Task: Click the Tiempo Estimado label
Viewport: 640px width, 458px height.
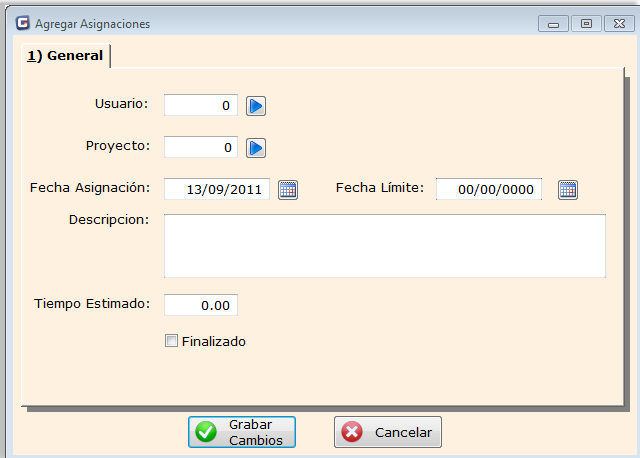Action: pyautogui.click(x=91, y=303)
